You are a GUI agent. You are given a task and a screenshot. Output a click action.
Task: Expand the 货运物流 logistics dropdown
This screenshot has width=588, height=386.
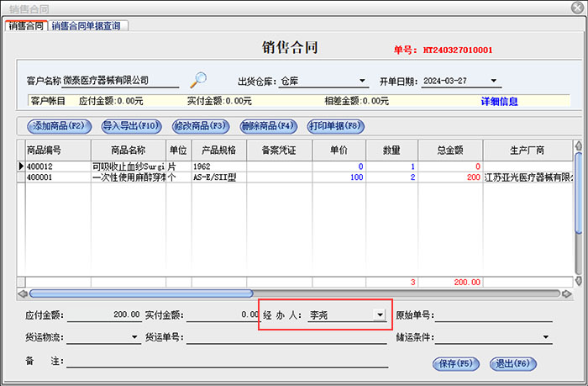click(134, 338)
